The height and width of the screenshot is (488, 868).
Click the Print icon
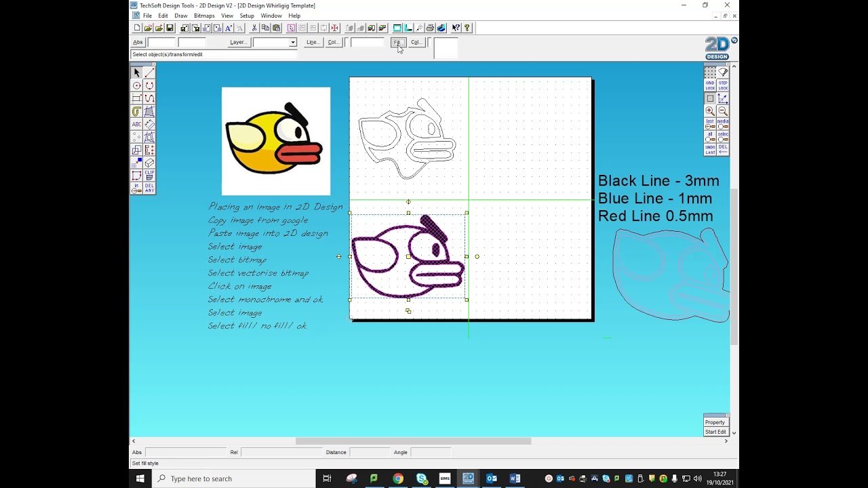click(x=430, y=28)
